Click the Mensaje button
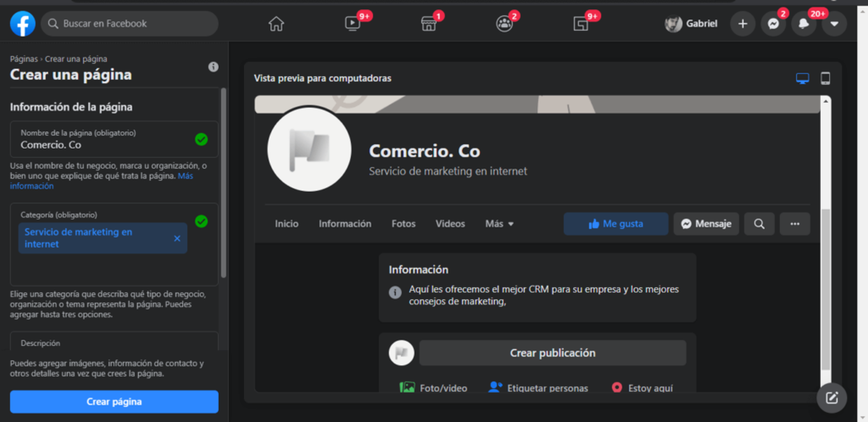The image size is (868, 422). 706,224
